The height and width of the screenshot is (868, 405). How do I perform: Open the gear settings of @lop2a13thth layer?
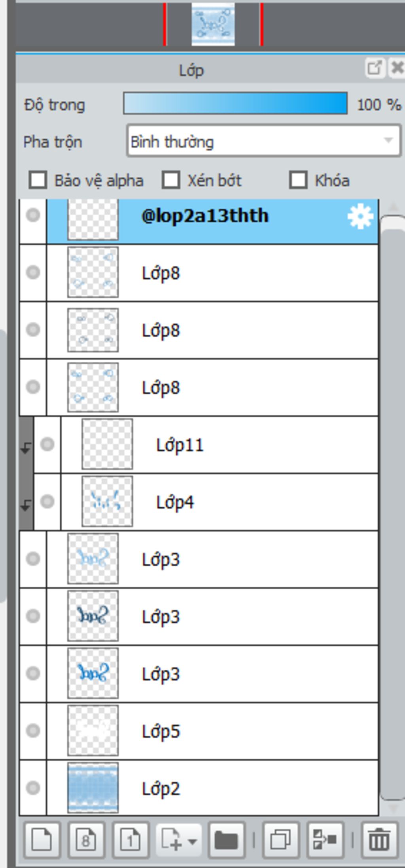(x=360, y=217)
